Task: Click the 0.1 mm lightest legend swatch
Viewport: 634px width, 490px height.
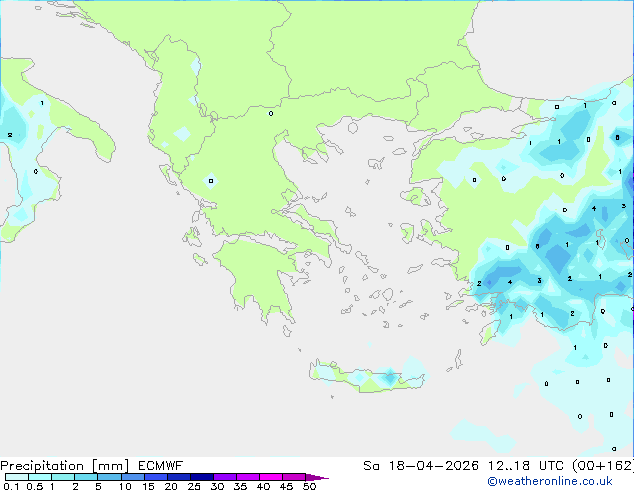Action: click(x=17, y=477)
